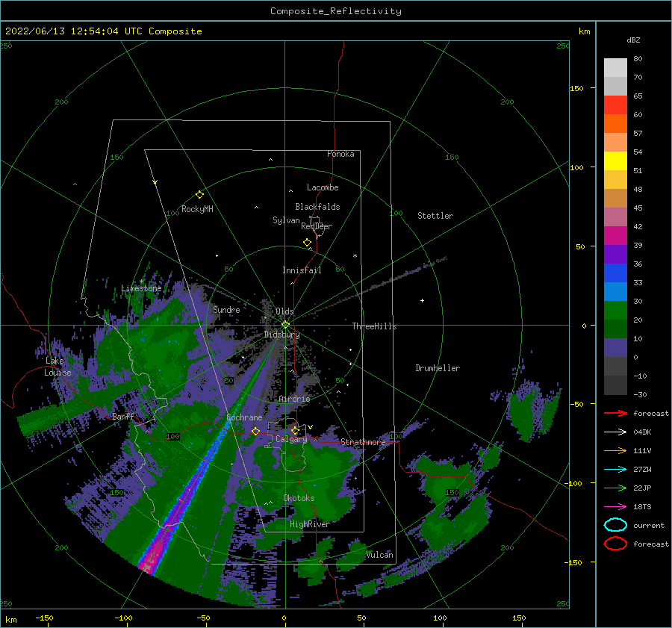
Task: Click the Airdrie label
Action: 294,399
